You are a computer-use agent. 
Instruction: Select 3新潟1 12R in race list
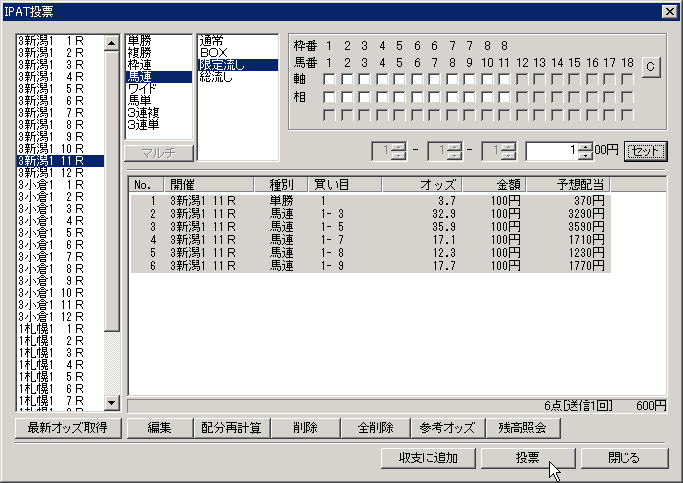click(60, 172)
